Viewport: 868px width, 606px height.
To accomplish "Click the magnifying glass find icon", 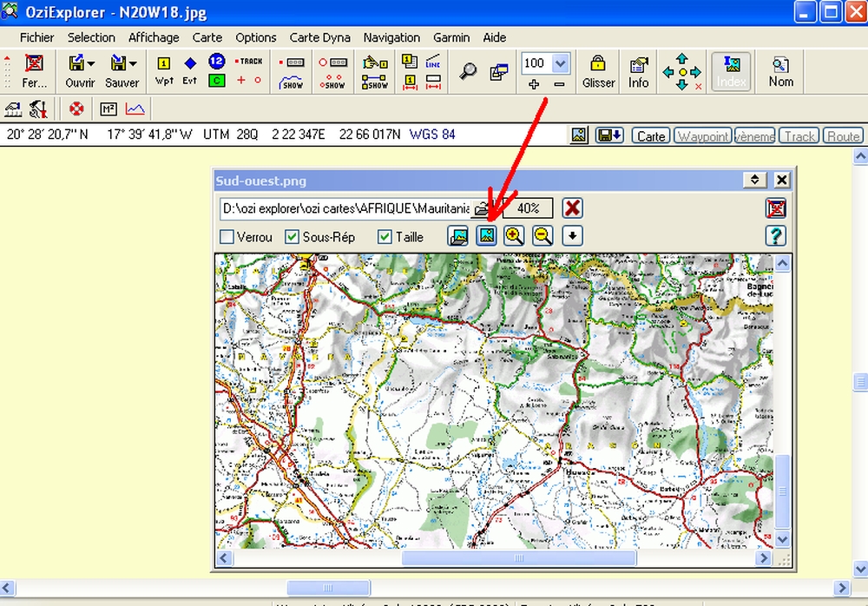I will [x=468, y=72].
